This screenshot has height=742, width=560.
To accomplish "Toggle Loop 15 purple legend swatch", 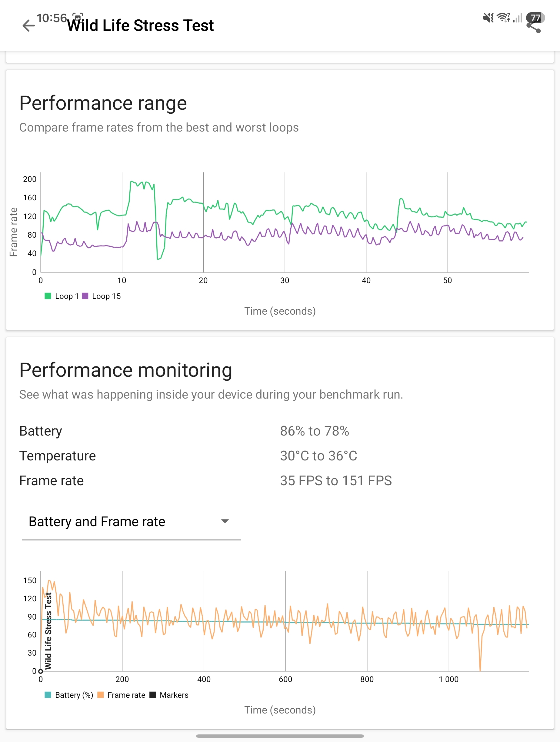I will (85, 296).
